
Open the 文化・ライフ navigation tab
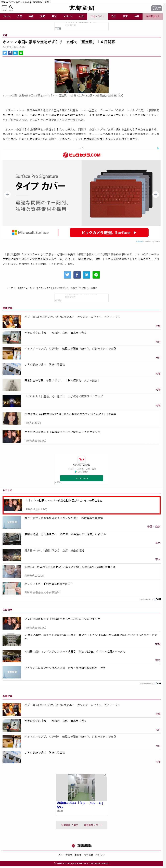[x=97, y=16]
